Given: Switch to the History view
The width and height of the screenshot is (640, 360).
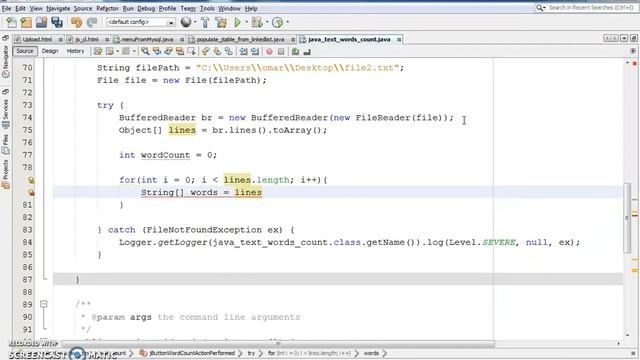Looking at the screenshot, I should (x=75, y=51).
